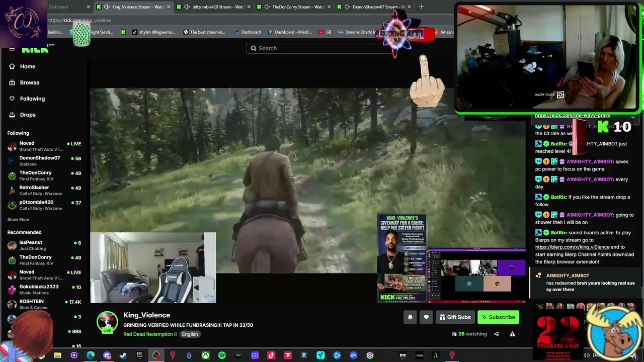Click the stream title 'GRINDING VERIFIED WHILE FUNDRASING'
The width and height of the screenshot is (644, 362).
pos(188,325)
